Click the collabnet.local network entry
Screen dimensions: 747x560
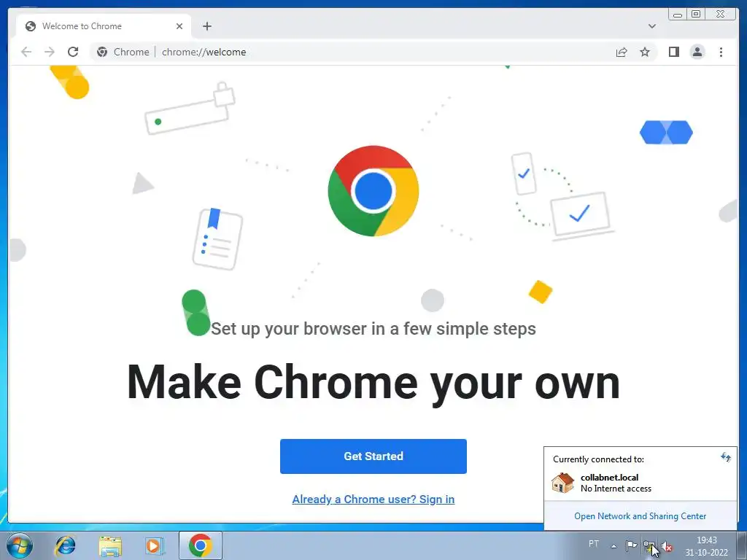[640, 483]
